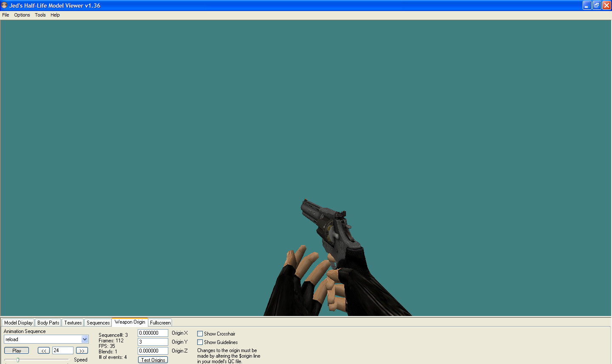Advance a frame with the >> button

coord(82,350)
